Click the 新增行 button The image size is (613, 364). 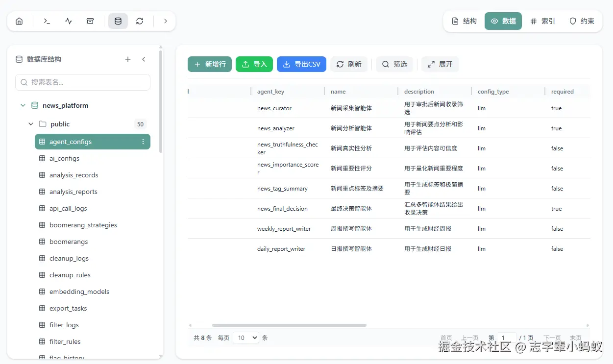click(210, 64)
